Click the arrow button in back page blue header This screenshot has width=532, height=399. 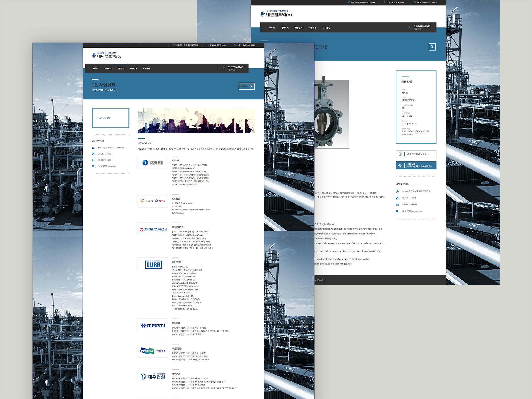[x=432, y=47]
